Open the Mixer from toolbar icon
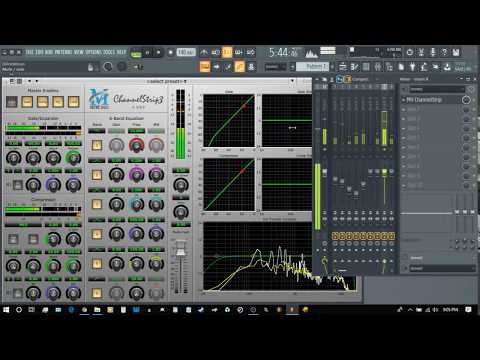This screenshot has height=360, width=480. [x=378, y=67]
